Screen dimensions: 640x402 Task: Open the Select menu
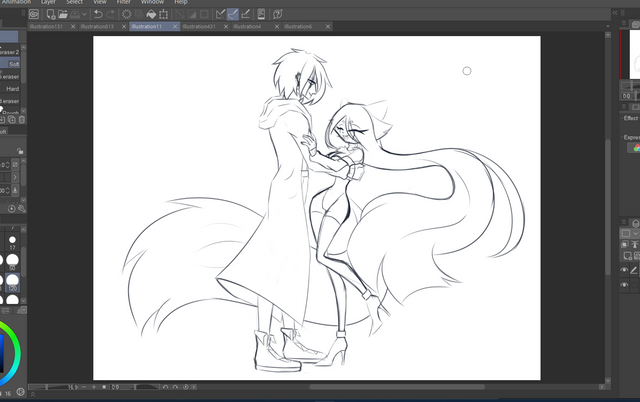[x=74, y=2]
